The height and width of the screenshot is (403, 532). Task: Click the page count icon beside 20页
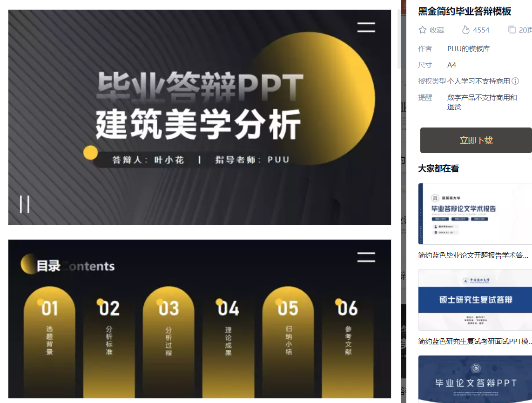click(x=512, y=30)
